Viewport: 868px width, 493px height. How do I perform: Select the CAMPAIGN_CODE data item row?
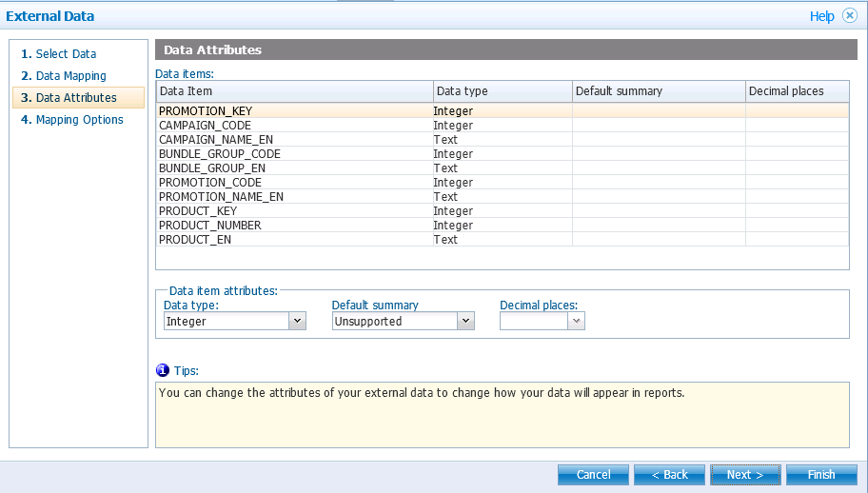503,125
